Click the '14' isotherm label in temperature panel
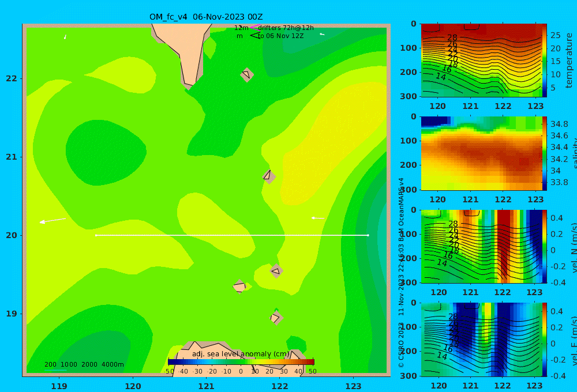This screenshot has width=577, height=392. click(x=441, y=77)
